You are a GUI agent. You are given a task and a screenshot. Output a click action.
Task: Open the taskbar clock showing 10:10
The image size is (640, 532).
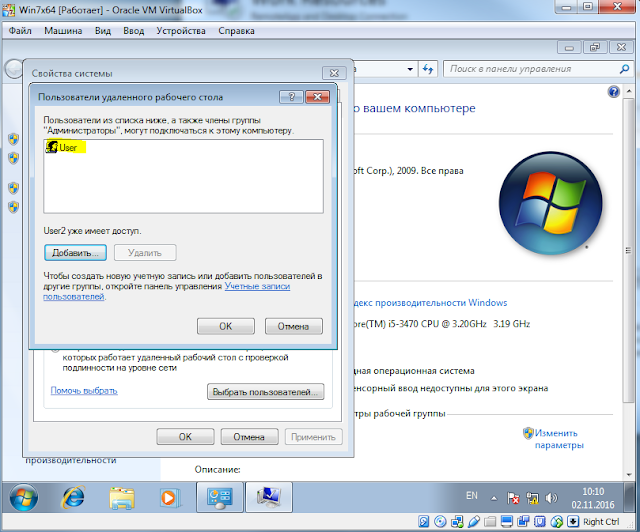pyautogui.click(x=593, y=498)
